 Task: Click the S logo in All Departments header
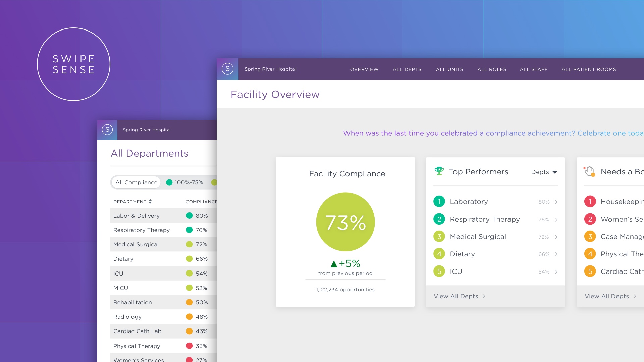[x=107, y=130]
